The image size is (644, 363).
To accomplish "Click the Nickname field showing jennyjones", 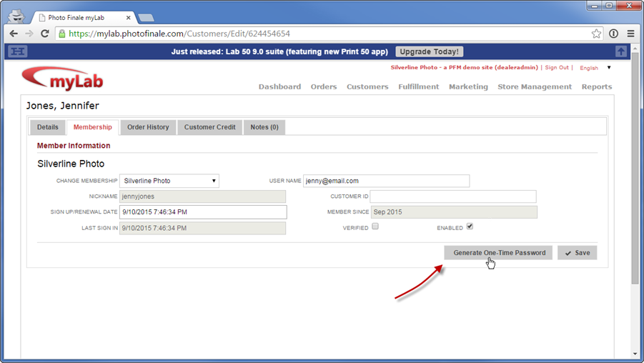I will point(203,197).
